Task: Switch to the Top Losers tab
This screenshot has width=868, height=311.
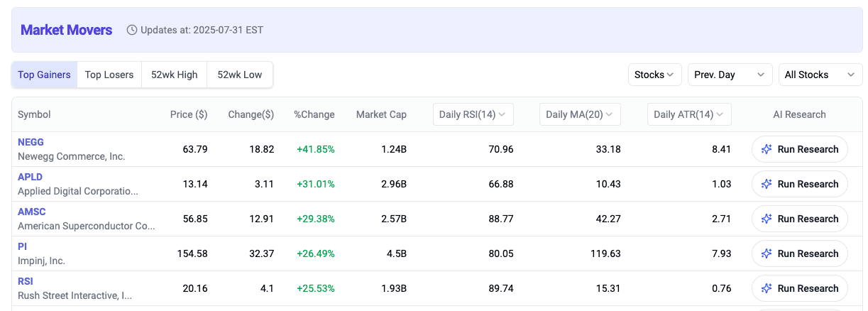Action: point(109,75)
